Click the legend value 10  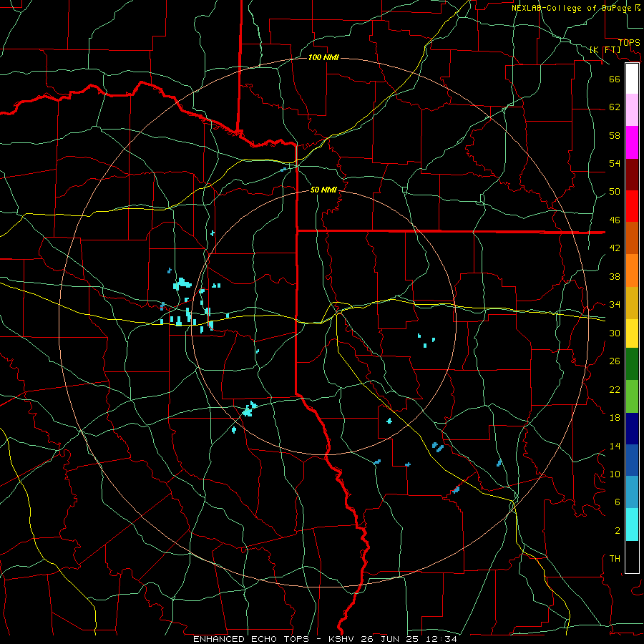615,474
